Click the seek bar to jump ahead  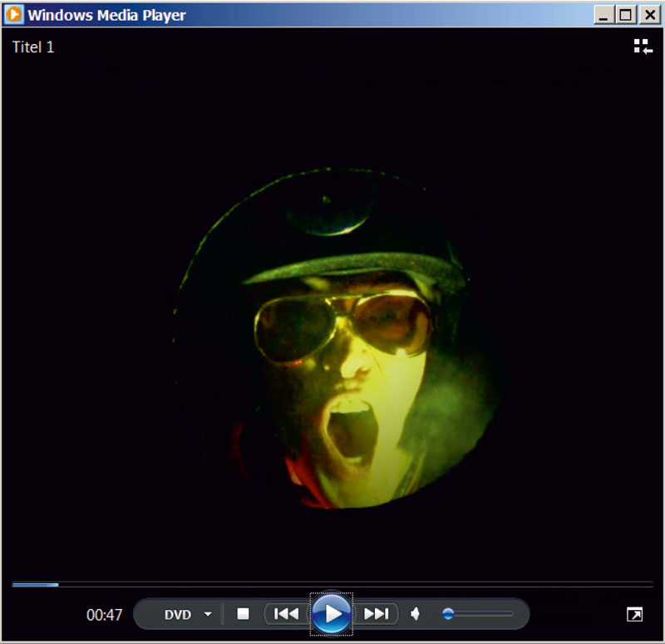pyautogui.click(x=332, y=585)
